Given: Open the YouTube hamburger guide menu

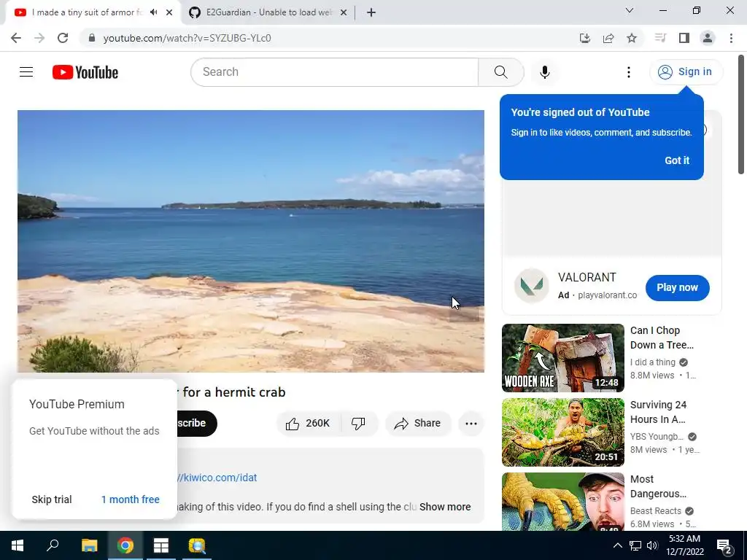Looking at the screenshot, I should [x=26, y=72].
